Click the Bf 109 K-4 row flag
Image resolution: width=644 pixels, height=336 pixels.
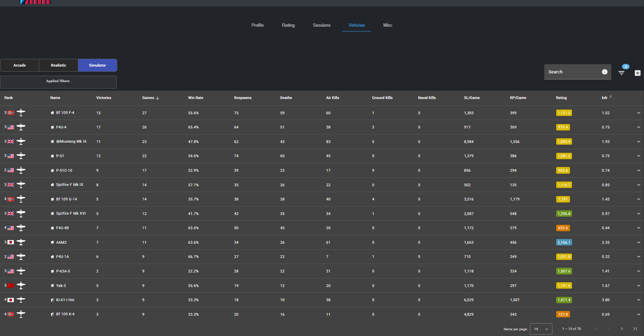pos(11,314)
